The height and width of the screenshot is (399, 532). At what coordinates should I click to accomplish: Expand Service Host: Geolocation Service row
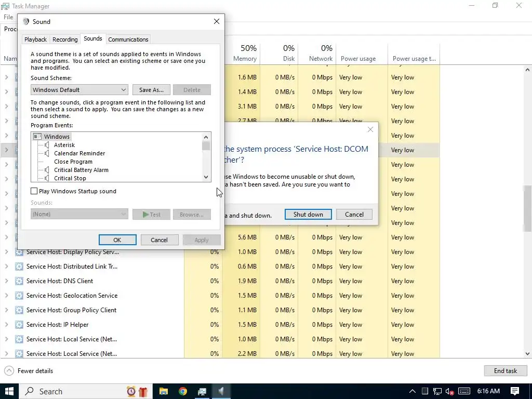pos(6,296)
